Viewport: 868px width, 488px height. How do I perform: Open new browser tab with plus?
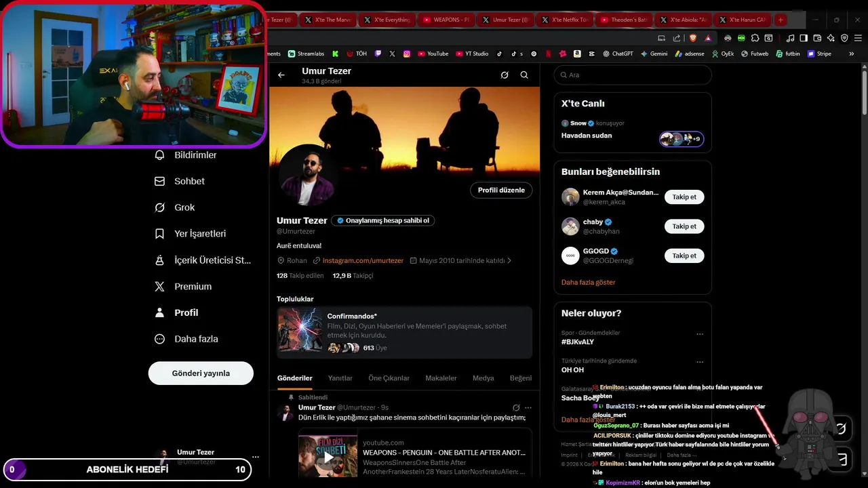(x=781, y=20)
